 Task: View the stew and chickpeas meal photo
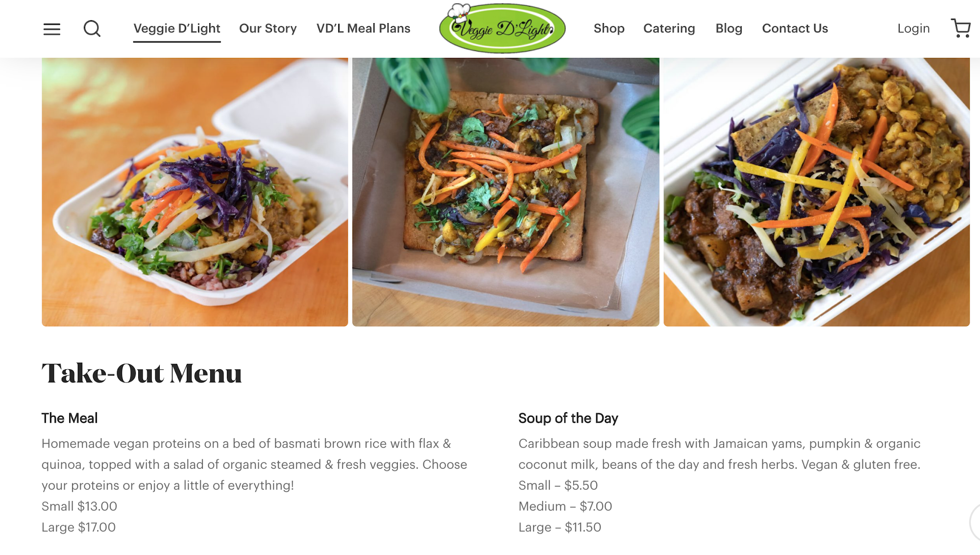click(x=817, y=192)
